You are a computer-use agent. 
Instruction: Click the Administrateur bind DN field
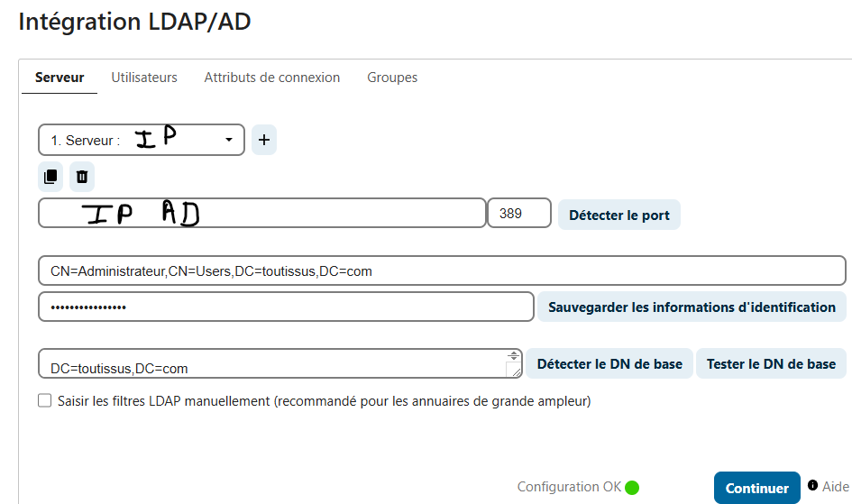point(442,270)
